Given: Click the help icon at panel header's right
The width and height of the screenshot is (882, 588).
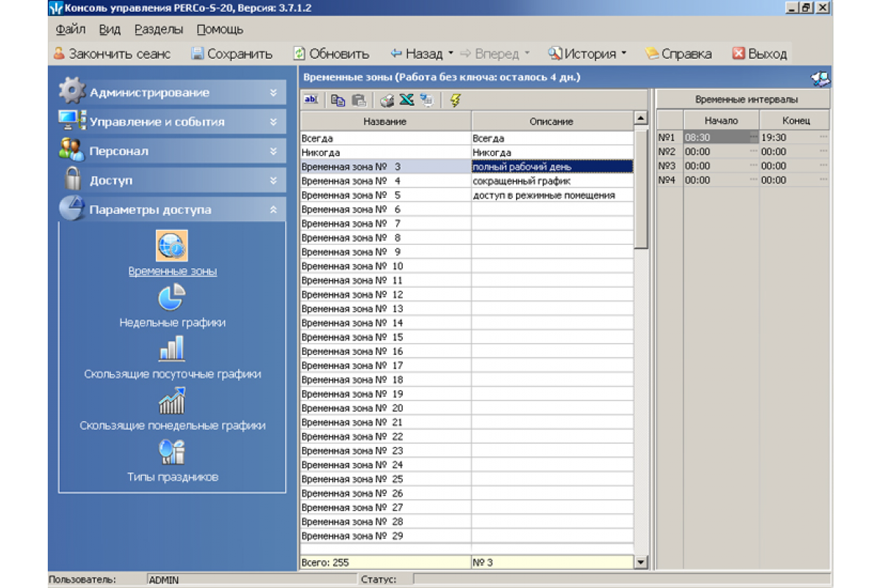Looking at the screenshot, I should coord(820,78).
